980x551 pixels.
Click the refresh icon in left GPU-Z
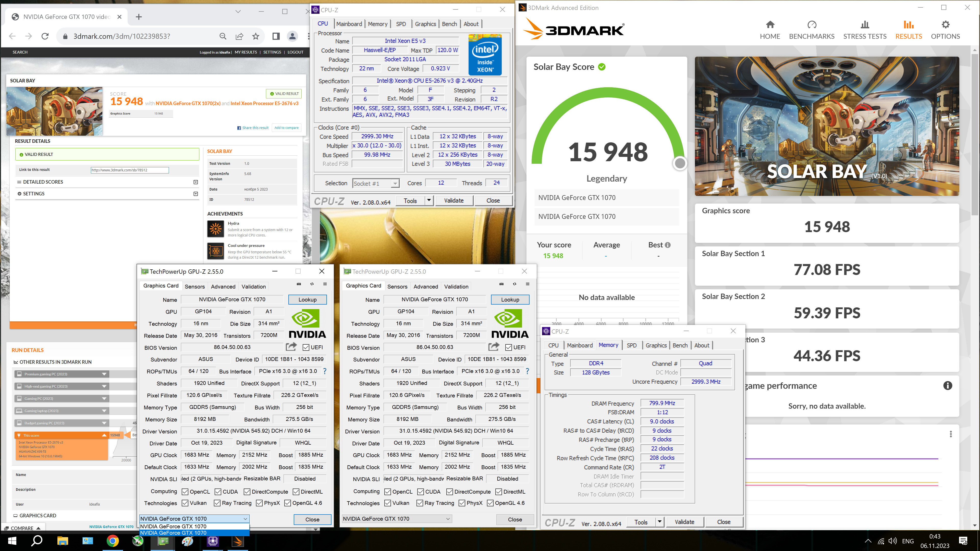coord(312,284)
